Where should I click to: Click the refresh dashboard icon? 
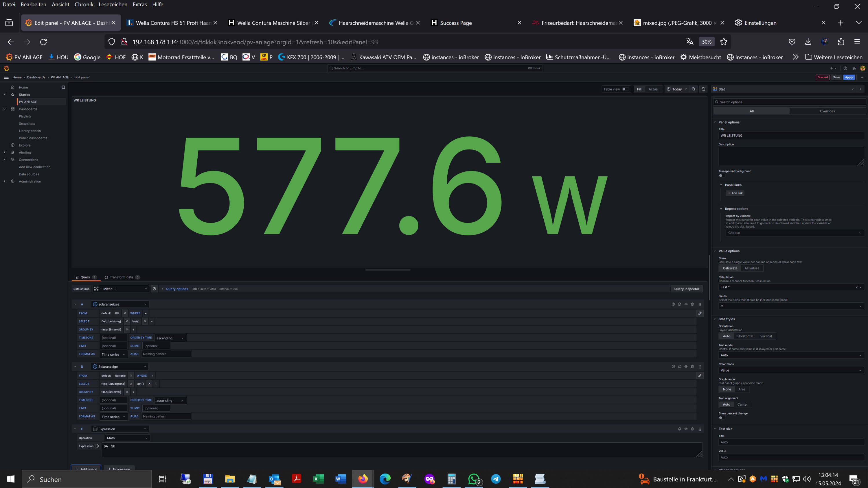(703, 89)
